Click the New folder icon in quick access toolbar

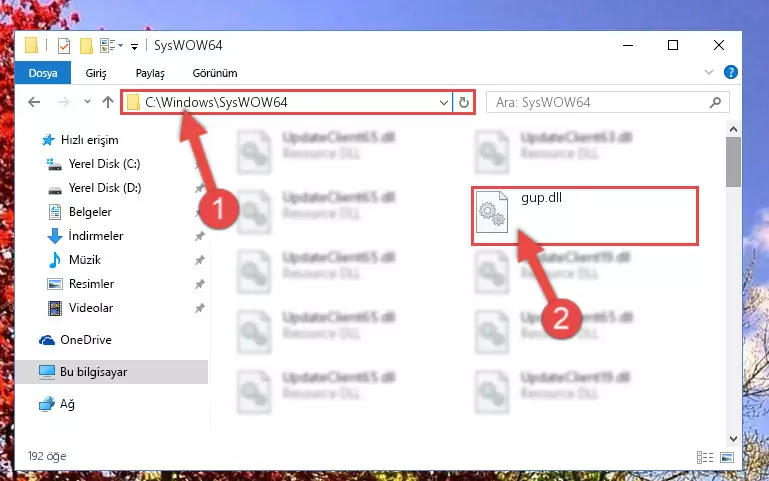(x=86, y=46)
